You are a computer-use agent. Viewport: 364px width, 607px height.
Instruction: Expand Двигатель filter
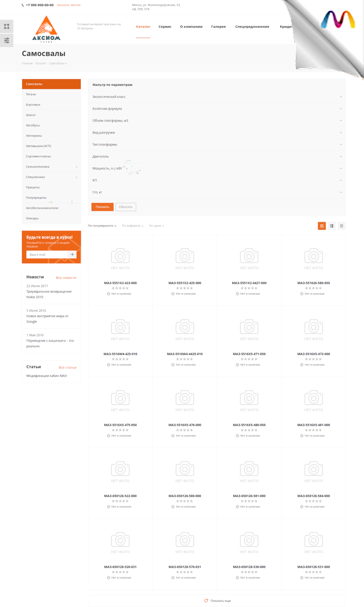217,157
